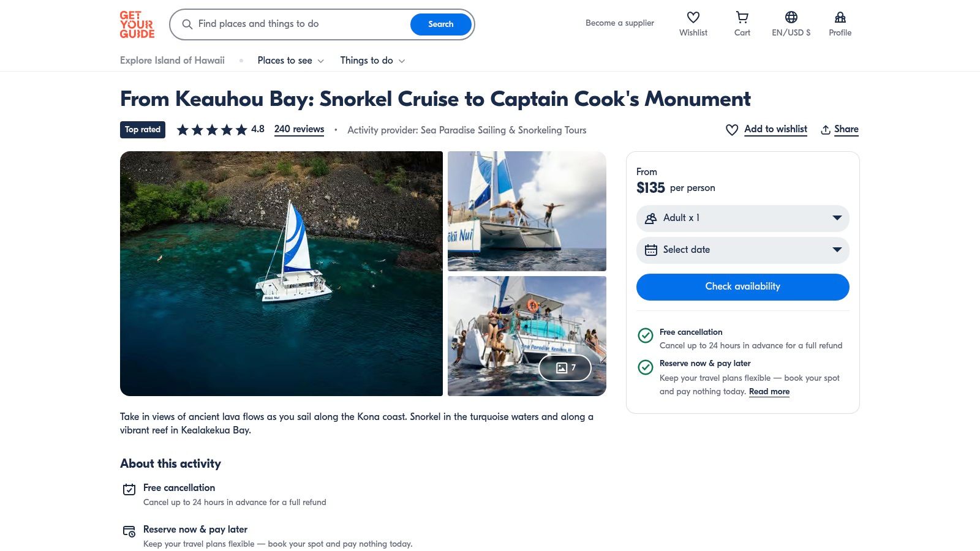This screenshot has width=980, height=551.
Task: Click Explore Island of Hawaii navigation item
Action: point(172,61)
